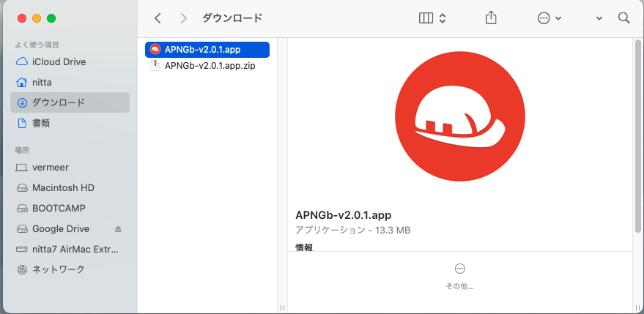The width and height of the screenshot is (644, 314).
Task: Eject Google Drive volume
Action: [x=119, y=229]
